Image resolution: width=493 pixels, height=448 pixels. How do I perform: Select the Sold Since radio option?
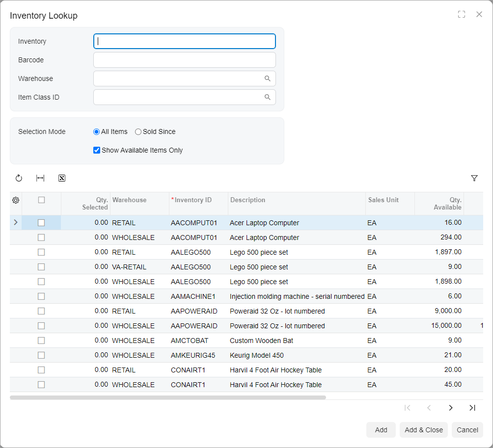point(138,132)
